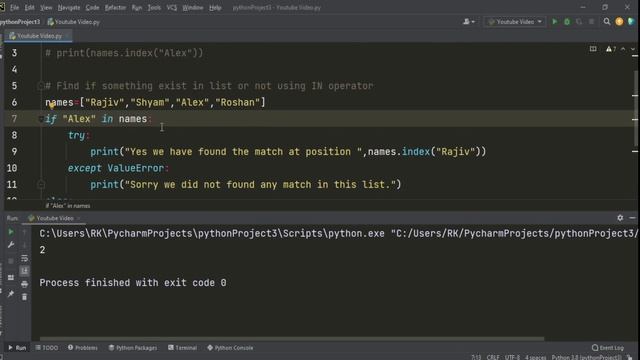
Task: Open run configuration wrench in Run panel
Action: 11,245
